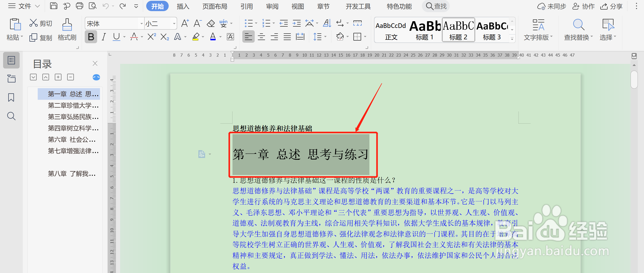Screen dimensions: 644x273
Task: Expand the styles gallery more arrow
Action: pyautogui.click(x=512, y=39)
